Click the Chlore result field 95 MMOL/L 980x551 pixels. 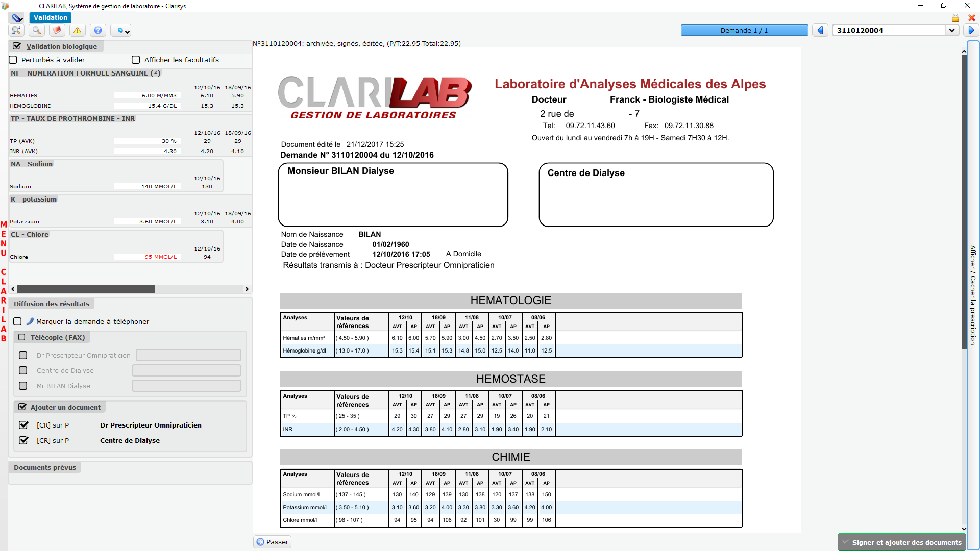(x=146, y=257)
